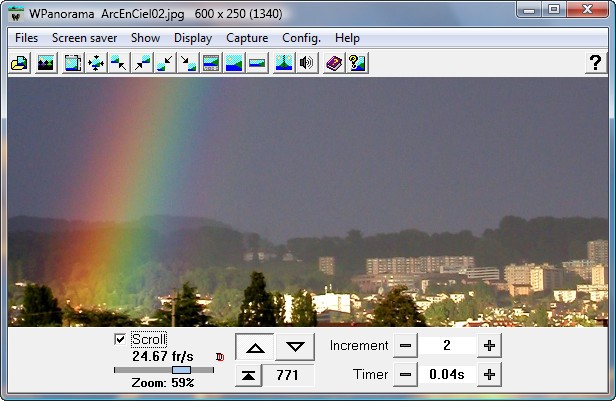This screenshot has height=401, width=616.
Task: Click the rainbow panorama image
Action: pyautogui.click(x=308, y=202)
